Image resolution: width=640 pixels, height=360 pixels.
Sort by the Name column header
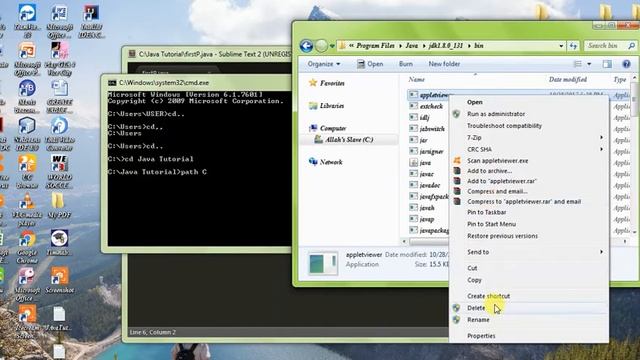[416, 80]
